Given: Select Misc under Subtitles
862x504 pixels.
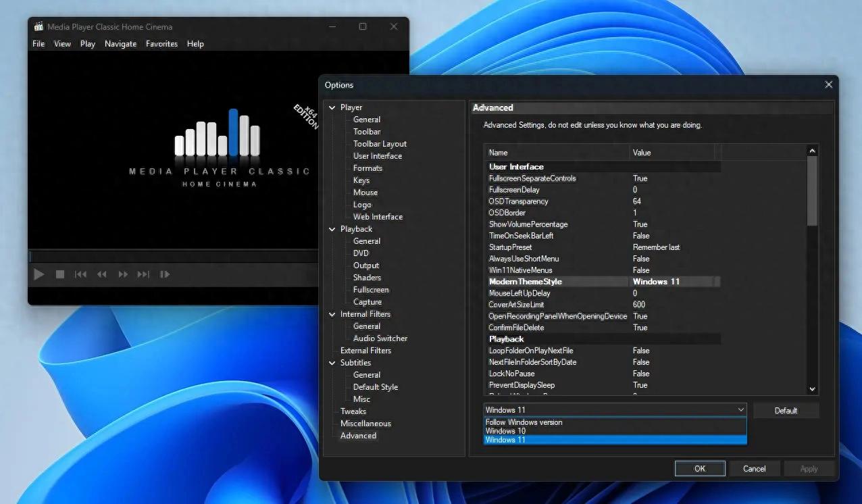Looking at the screenshot, I should (361, 399).
